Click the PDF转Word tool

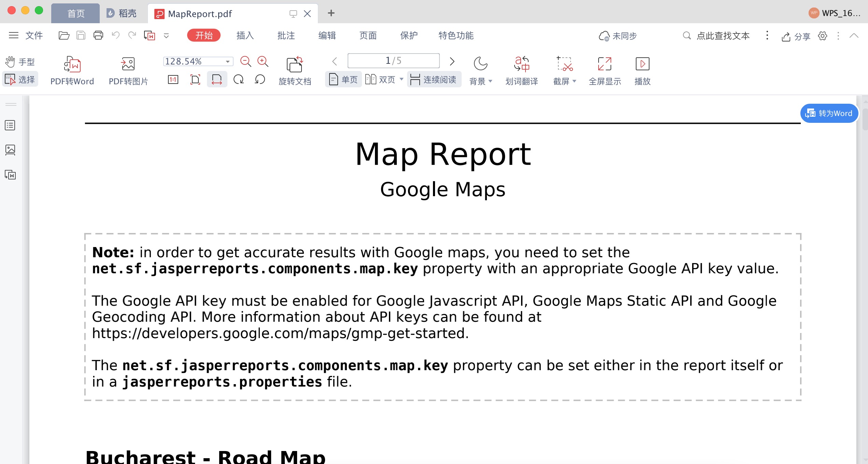click(72, 71)
